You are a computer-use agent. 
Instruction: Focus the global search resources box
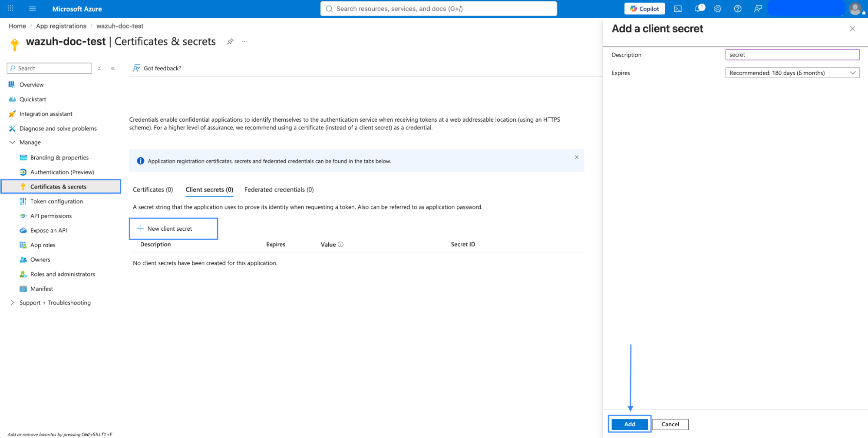(x=439, y=9)
